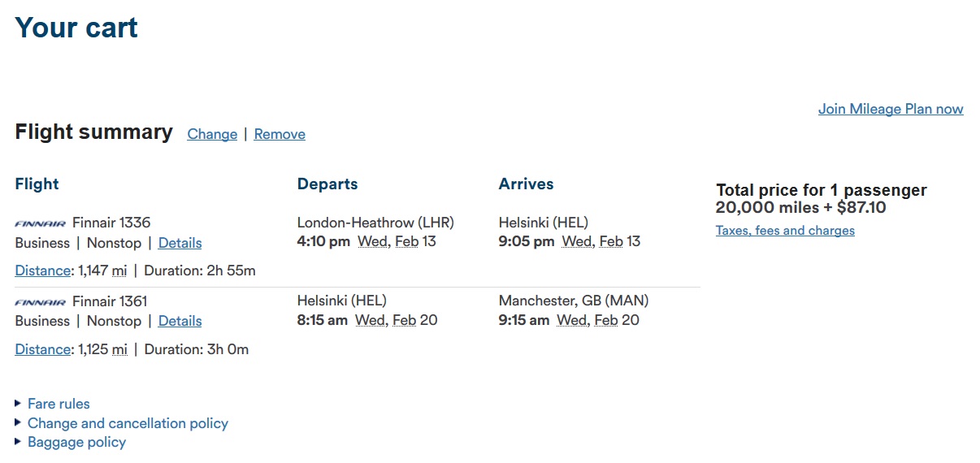The image size is (980, 463).
Task: View Details for Finnair 1361
Action: 180,321
